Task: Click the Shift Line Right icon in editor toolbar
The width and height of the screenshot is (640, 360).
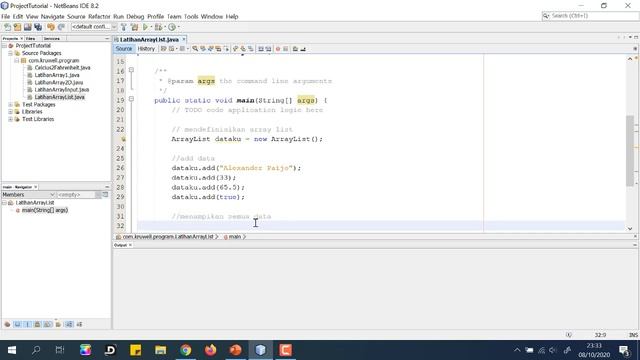Action: coord(268,49)
